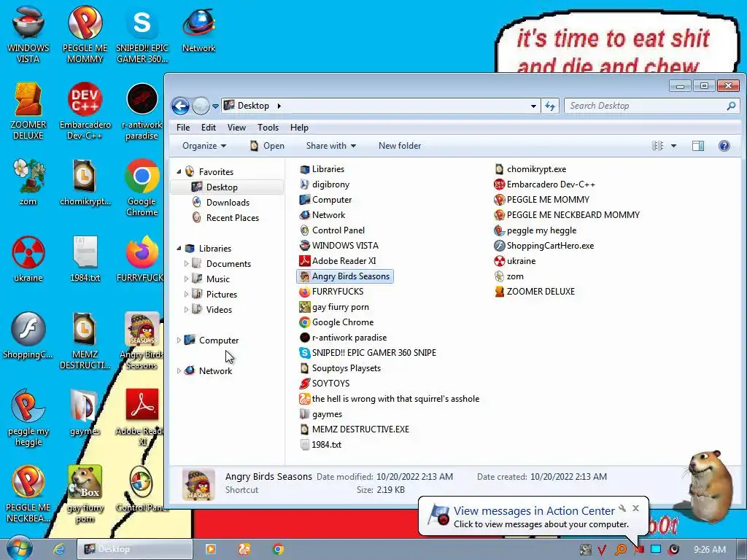Open the Organize dropdown
Image resolution: width=747 pixels, height=560 pixels.
pos(204,146)
